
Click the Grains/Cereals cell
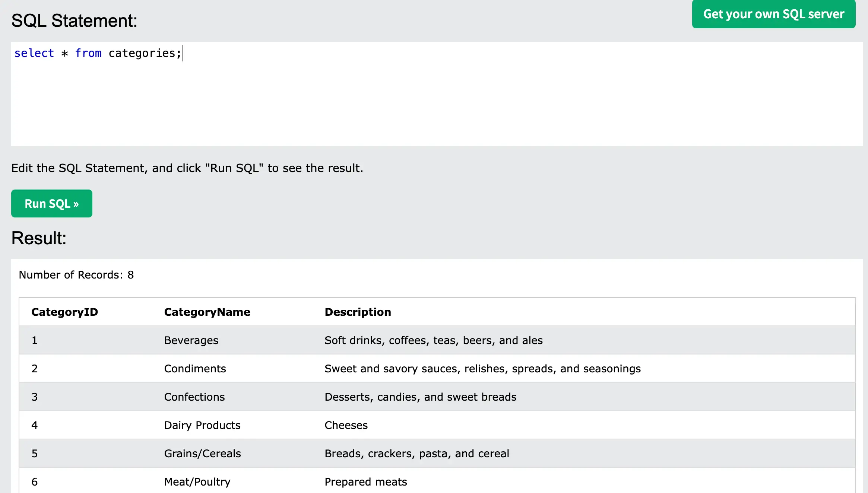tap(202, 454)
